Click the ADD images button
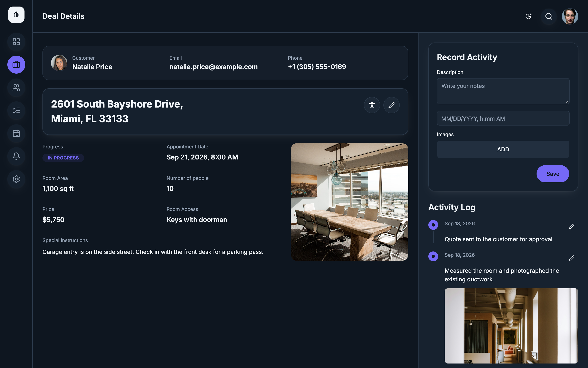Screen dimensions: 588x368 point(503,149)
